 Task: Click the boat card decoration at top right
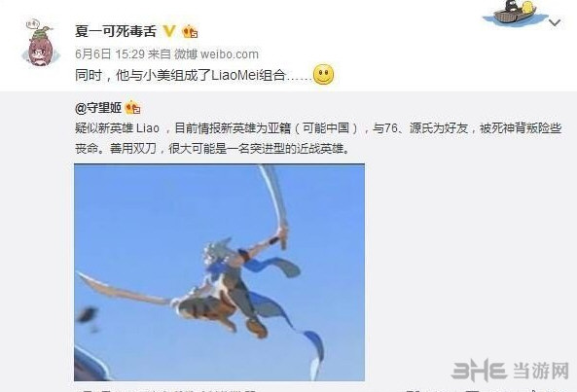515,13
